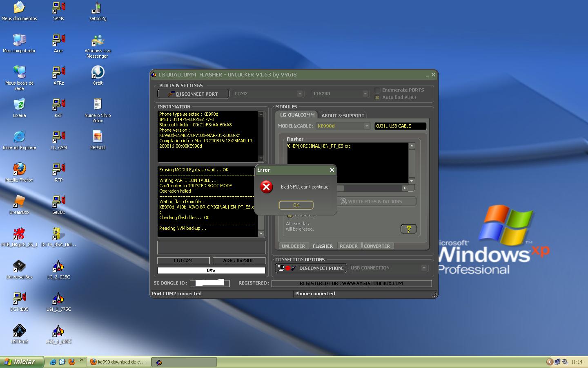Toggle Enumerate PORTS checkbox
588x368 pixels.
[x=377, y=90]
